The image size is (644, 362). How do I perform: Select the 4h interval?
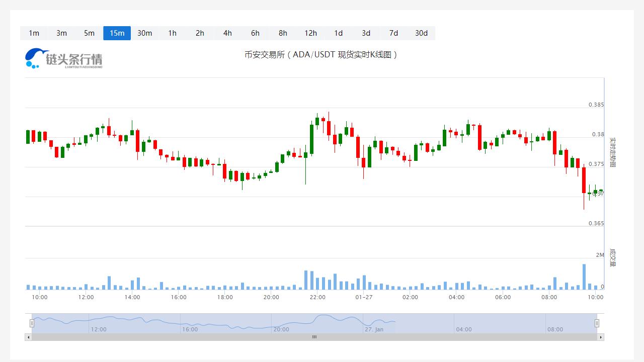tap(227, 33)
